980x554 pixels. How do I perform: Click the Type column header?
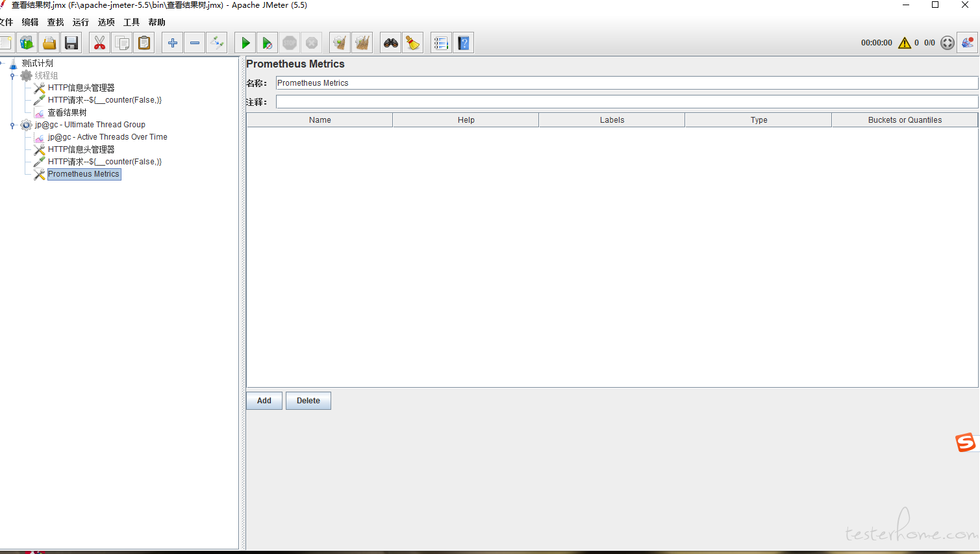coord(759,120)
